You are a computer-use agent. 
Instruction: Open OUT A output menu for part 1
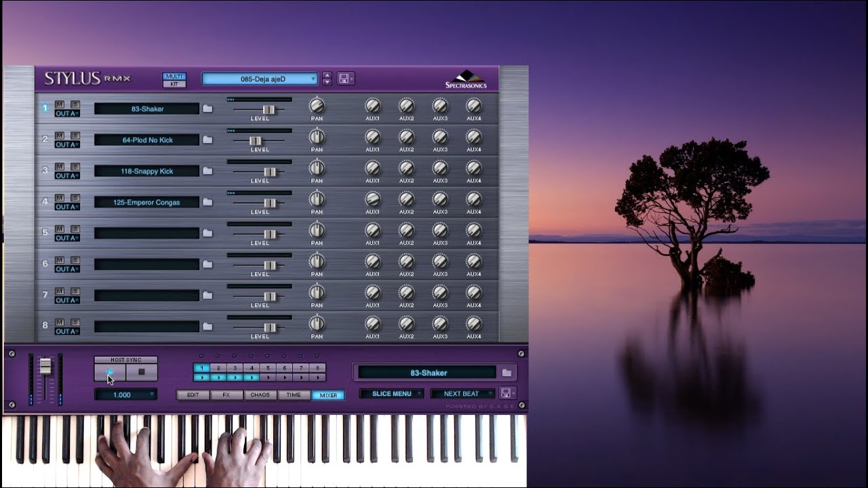click(67, 113)
